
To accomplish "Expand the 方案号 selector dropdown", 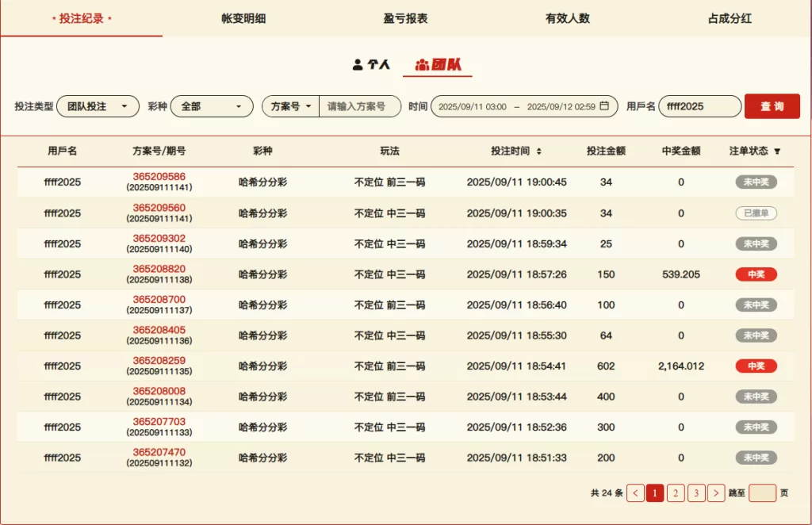I will pos(290,106).
